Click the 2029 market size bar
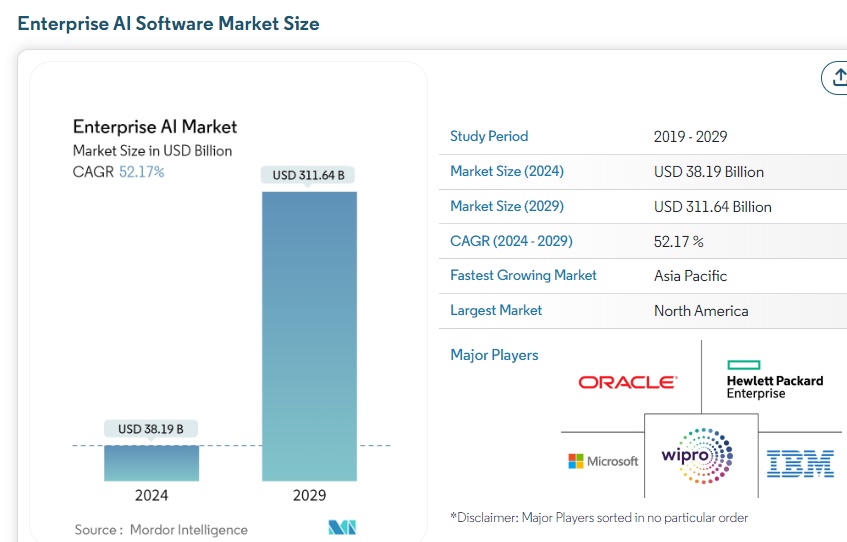Viewport: 847px width, 542px height. tap(309, 335)
